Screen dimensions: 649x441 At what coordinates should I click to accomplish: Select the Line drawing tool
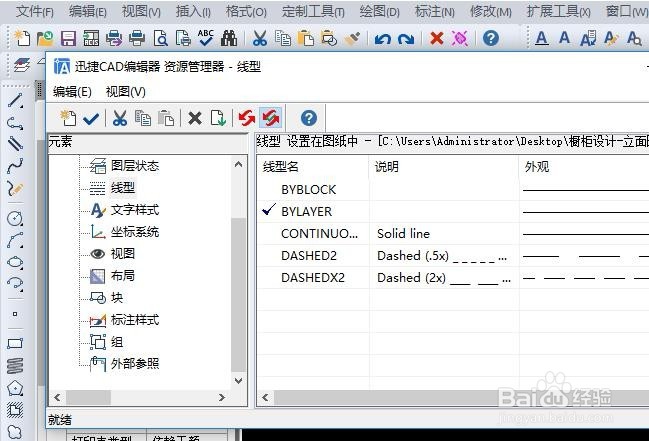15,101
